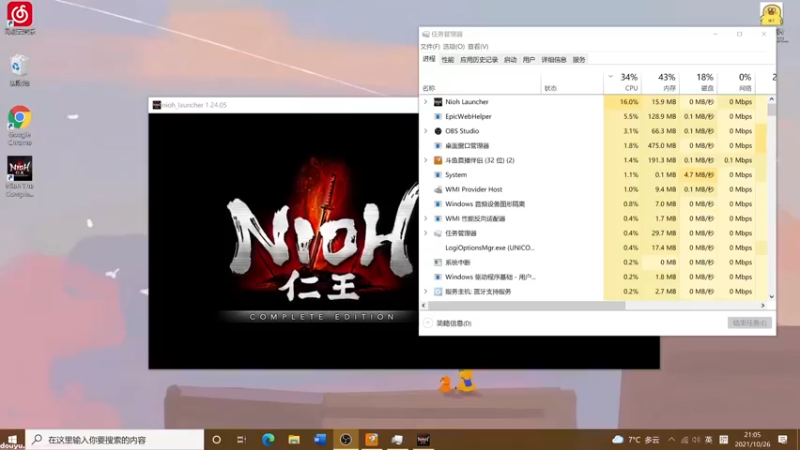
Task: Click the scroll-down arrow of process list
Action: click(771, 297)
